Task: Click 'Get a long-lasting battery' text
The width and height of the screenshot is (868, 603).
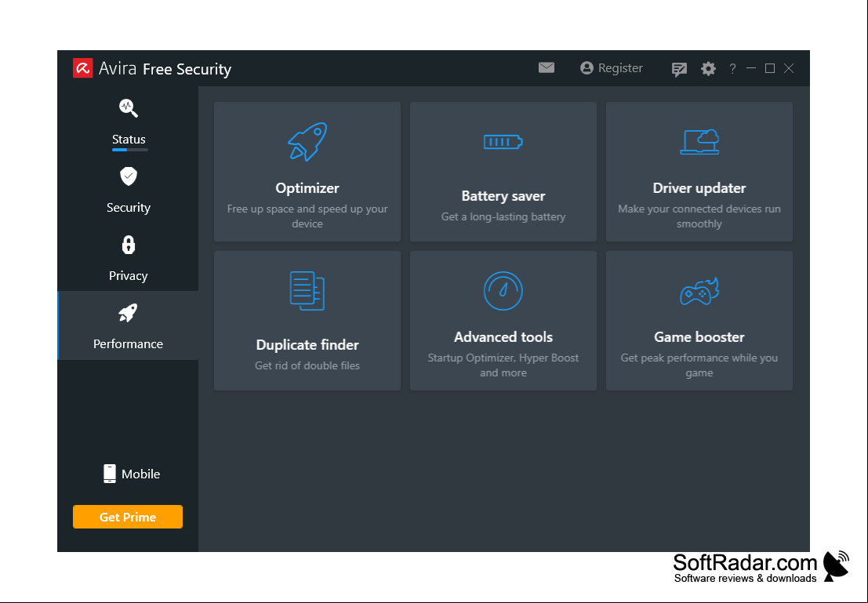Action: [503, 216]
